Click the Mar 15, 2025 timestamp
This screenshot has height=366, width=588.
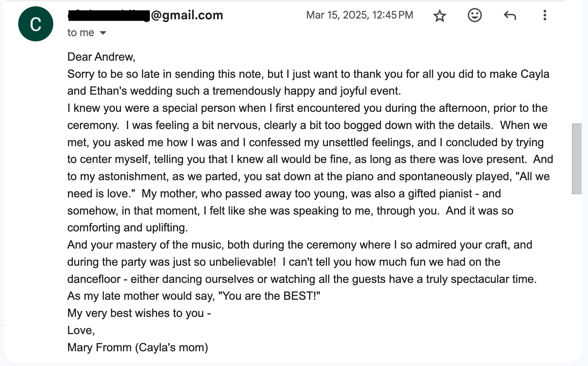click(360, 15)
